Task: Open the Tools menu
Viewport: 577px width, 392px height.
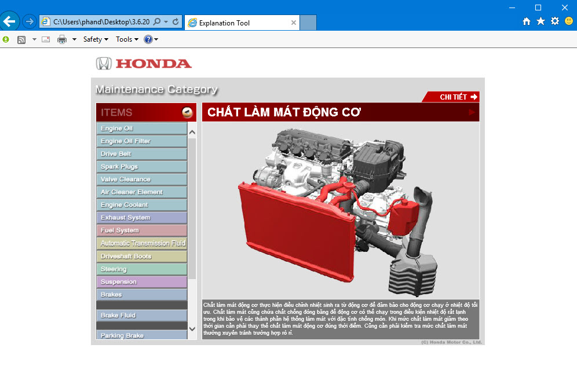Action: tap(127, 39)
